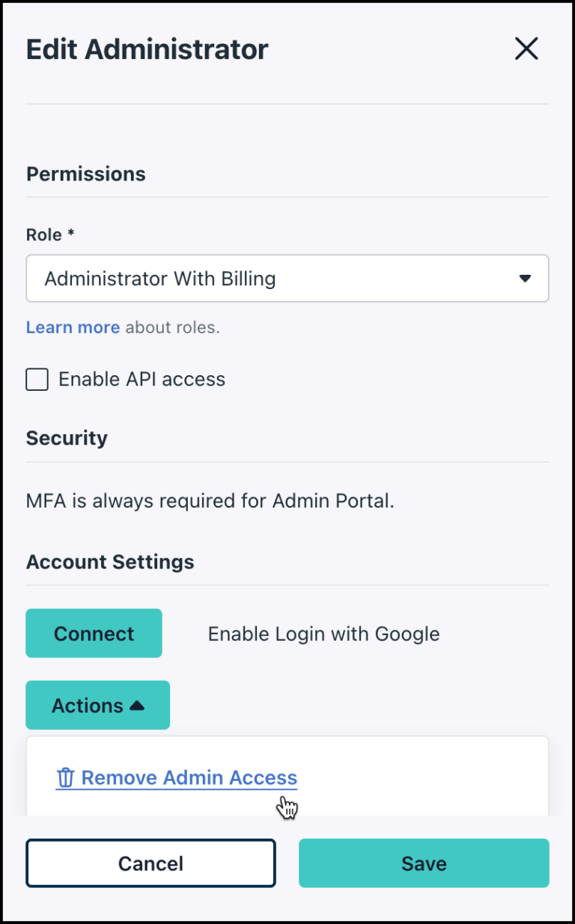575x924 pixels.
Task: Click Learn more about roles
Action: pos(73,327)
